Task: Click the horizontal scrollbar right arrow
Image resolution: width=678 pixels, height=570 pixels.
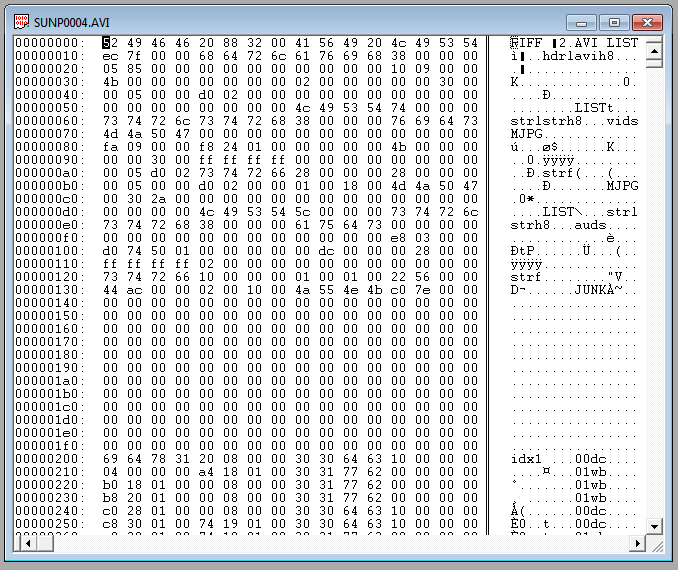Action: [x=637, y=543]
